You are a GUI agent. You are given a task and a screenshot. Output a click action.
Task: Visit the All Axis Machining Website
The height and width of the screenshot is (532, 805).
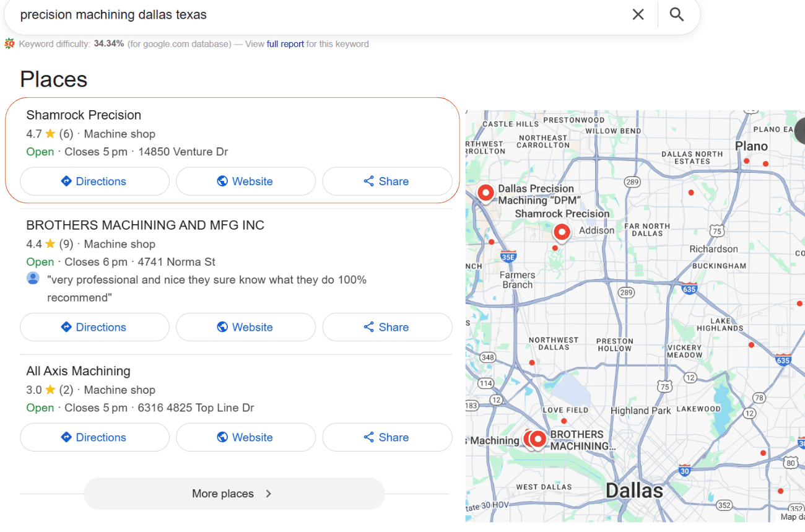pyautogui.click(x=246, y=437)
